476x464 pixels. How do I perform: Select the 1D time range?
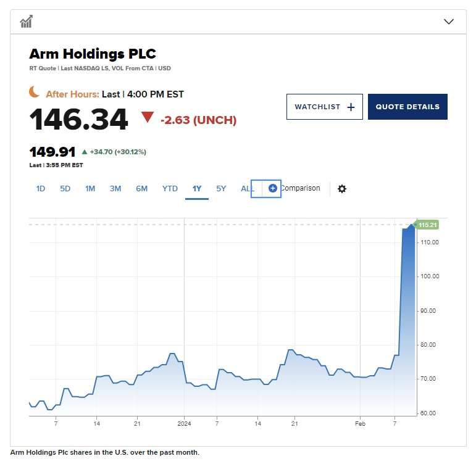click(41, 189)
